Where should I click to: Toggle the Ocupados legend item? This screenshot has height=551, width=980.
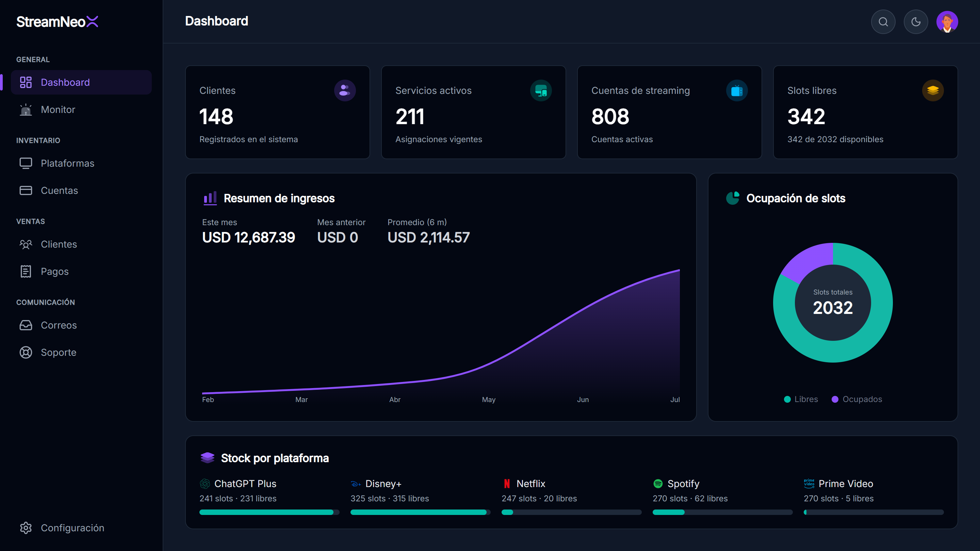[x=856, y=399]
